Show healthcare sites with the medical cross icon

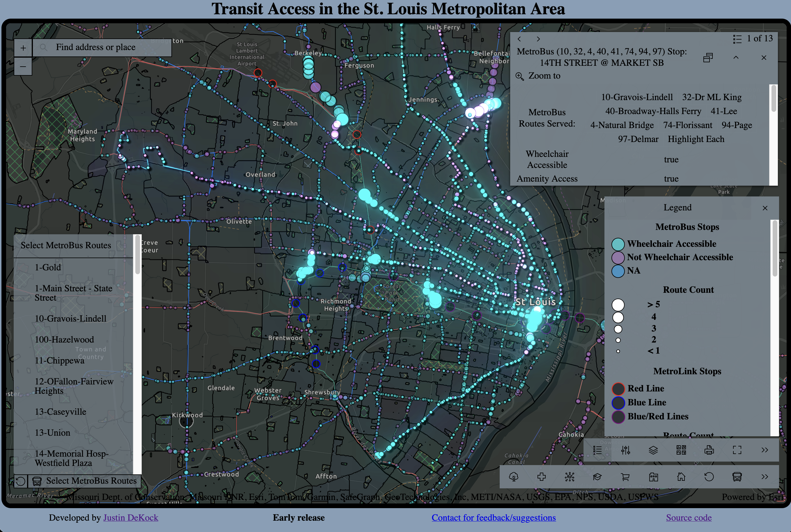click(x=542, y=477)
